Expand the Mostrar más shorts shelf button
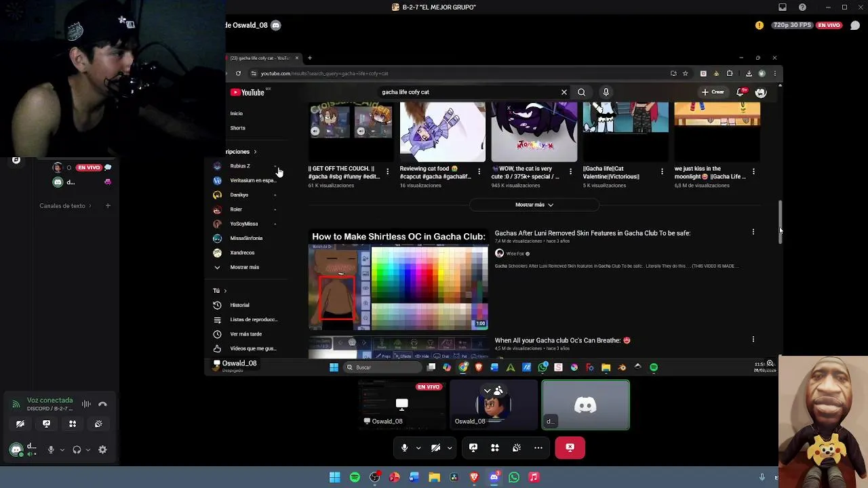The width and height of the screenshot is (868, 488). 534,205
